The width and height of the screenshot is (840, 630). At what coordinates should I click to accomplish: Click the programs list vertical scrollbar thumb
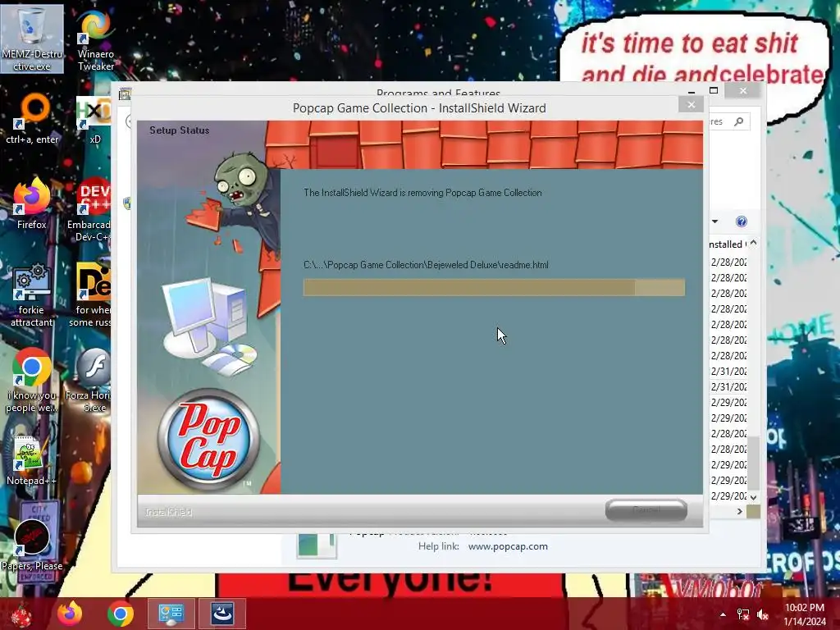pos(753,463)
